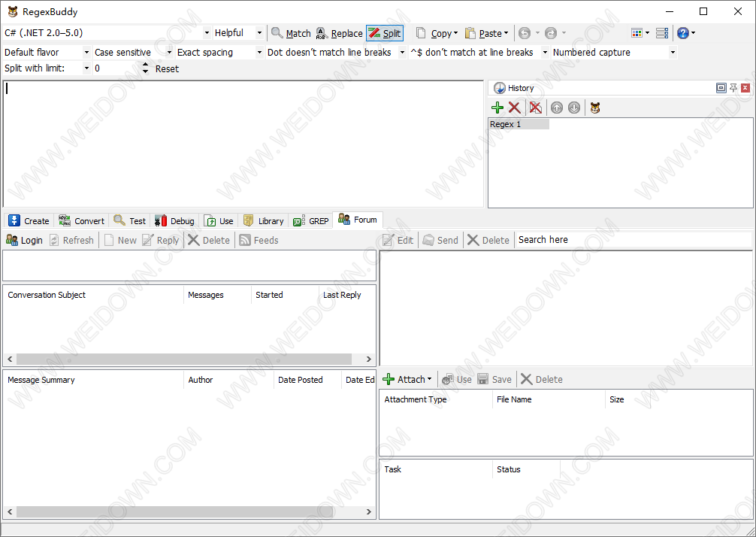Expand the Default flavor dropdown
Image resolution: width=756 pixels, height=537 pixels.
[x=86, y=53]
